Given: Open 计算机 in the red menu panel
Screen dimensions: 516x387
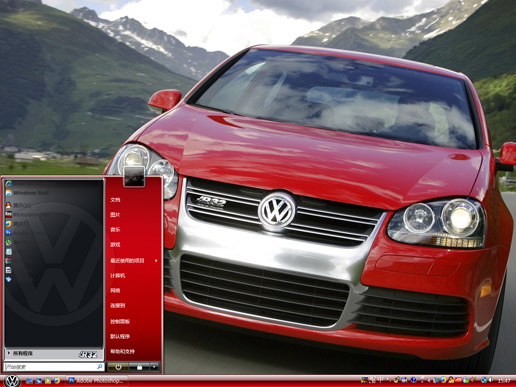Looking at the screenshot, I should [x=118, y=276].
